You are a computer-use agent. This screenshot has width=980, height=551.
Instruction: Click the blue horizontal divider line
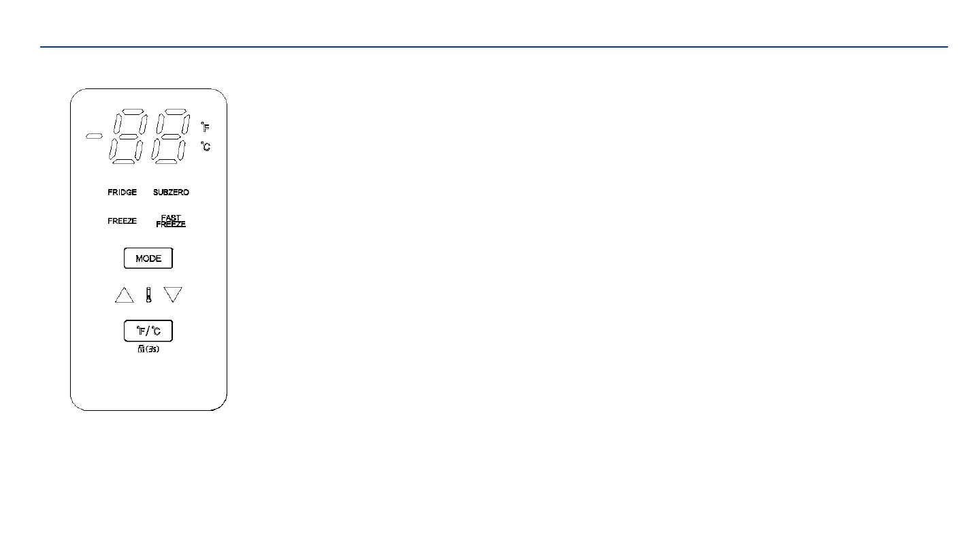click(494, 47)
